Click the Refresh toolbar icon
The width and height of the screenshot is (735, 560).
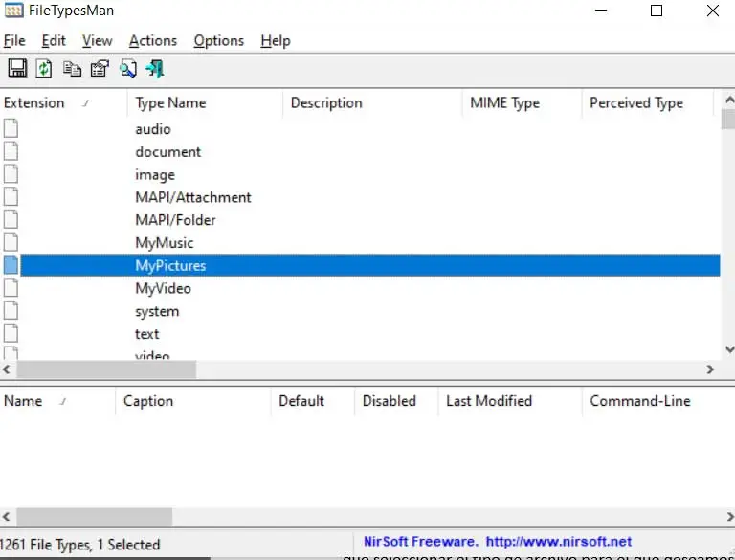[x=44, y=69]
